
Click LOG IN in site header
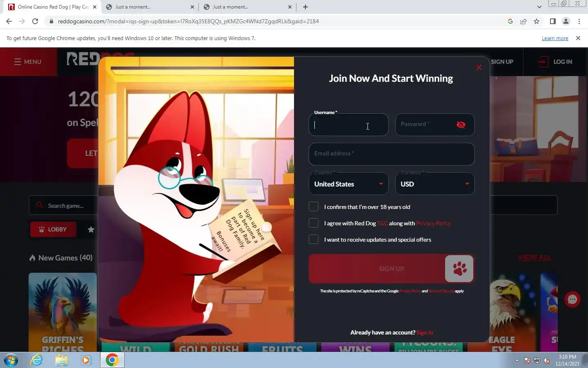pos(555,62)
